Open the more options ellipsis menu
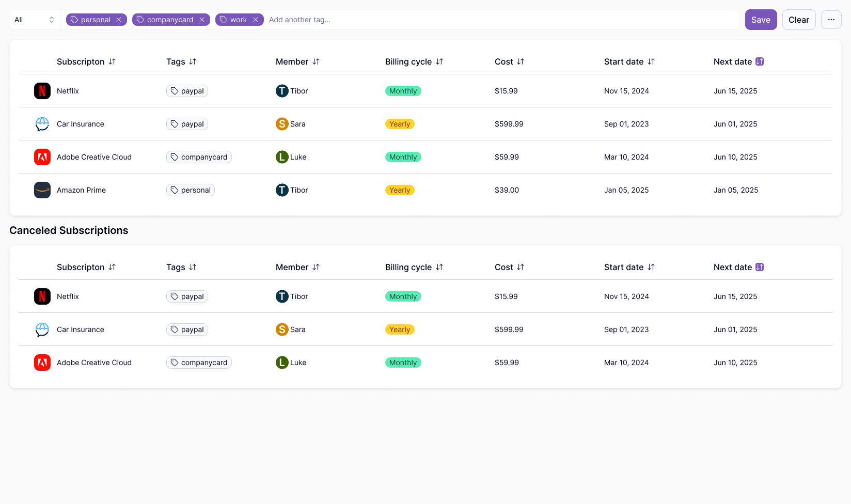The width and height of the screenshot is (851, 504). click(x=831, y=20)
